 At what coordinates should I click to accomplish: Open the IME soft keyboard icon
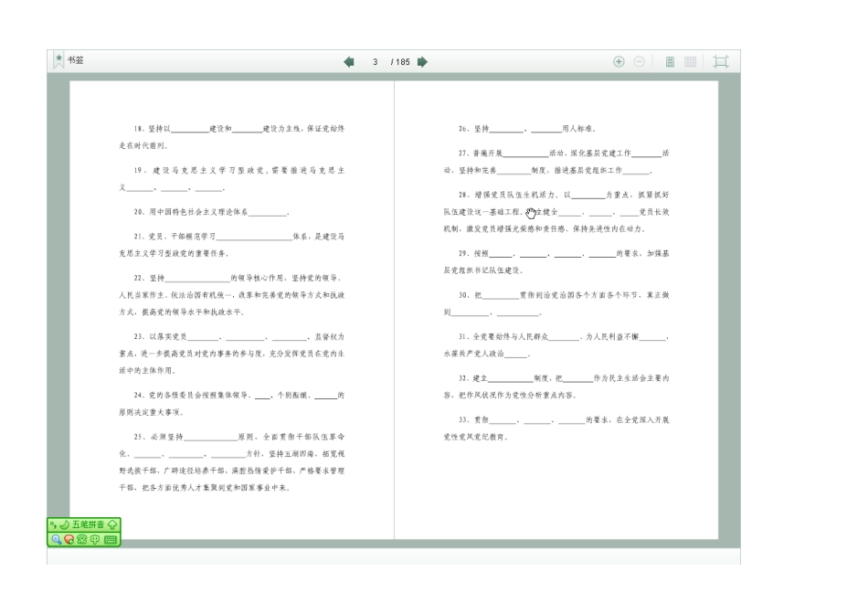[x=111, y=539]
